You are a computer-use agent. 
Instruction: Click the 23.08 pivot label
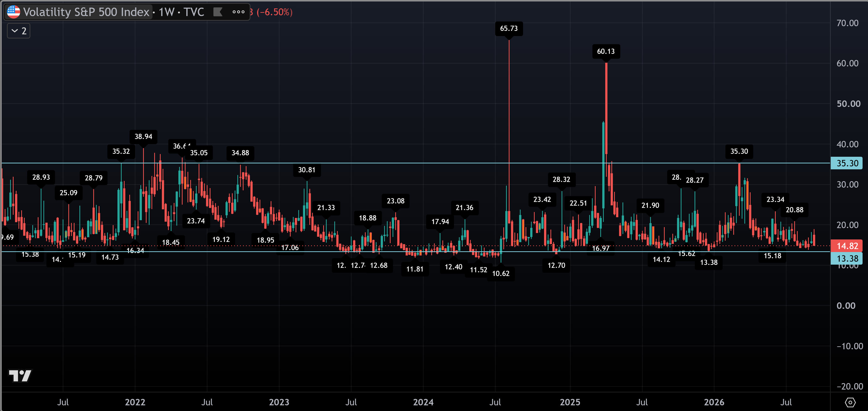pyautogui.click(x=396, y=201)
